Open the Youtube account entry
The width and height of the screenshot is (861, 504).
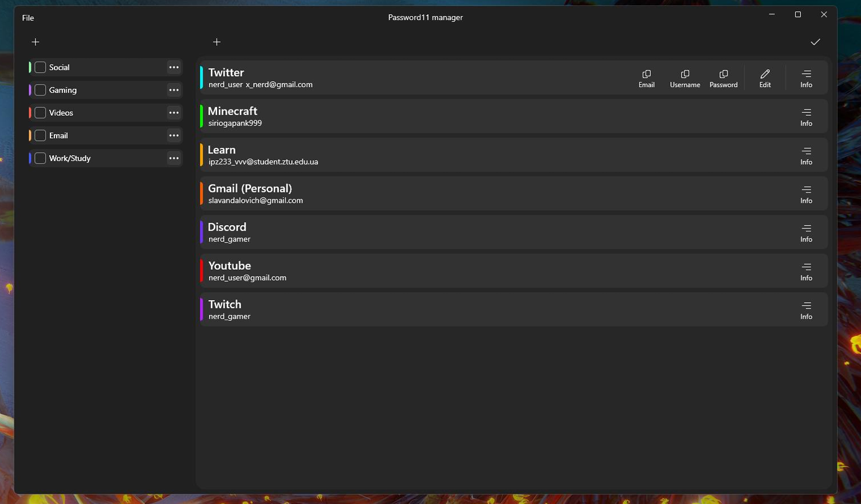tap(513, 271)
